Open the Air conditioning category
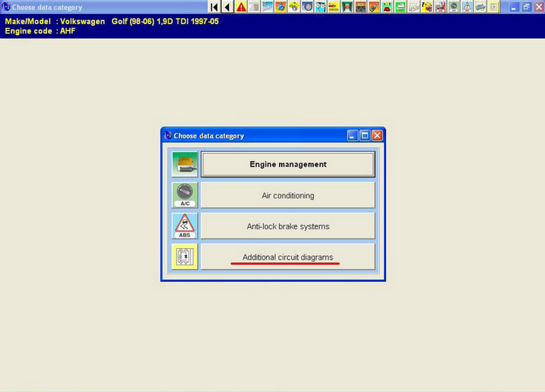This screenshot has width=545, height=392. point(288,195)
